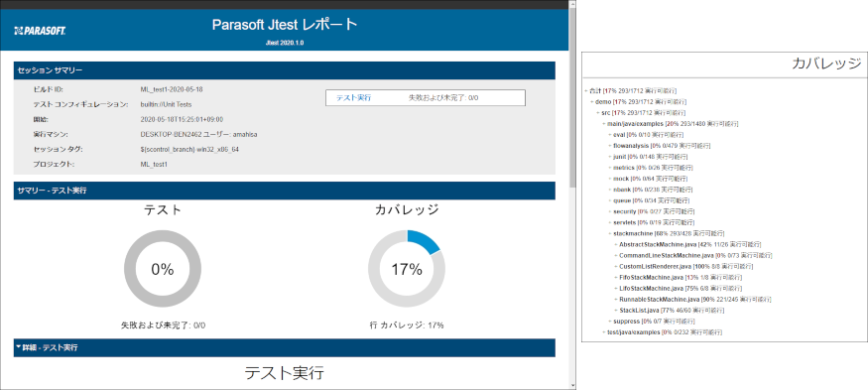Collapse the demo coverage tree node

(592, 102)
